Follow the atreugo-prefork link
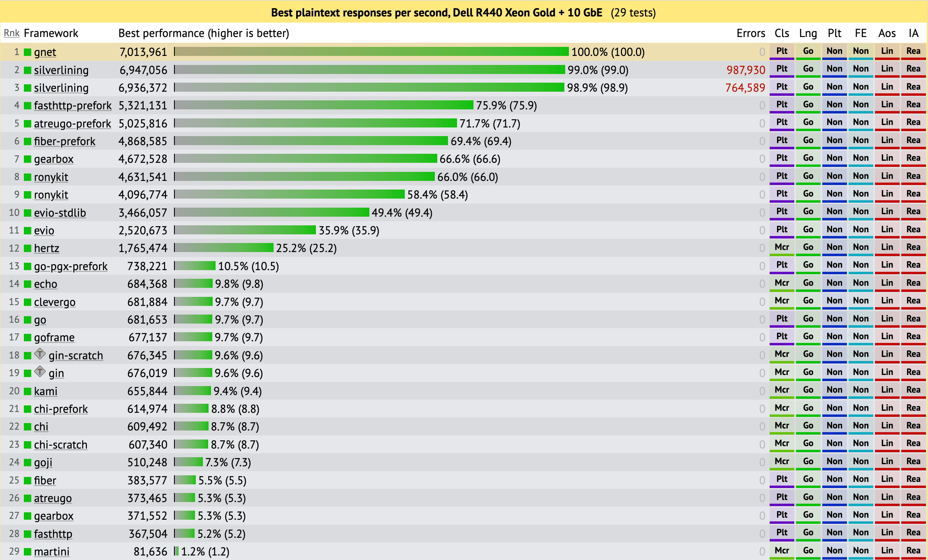The height and width of the screenshot is (560, 928). pos(72,124)
